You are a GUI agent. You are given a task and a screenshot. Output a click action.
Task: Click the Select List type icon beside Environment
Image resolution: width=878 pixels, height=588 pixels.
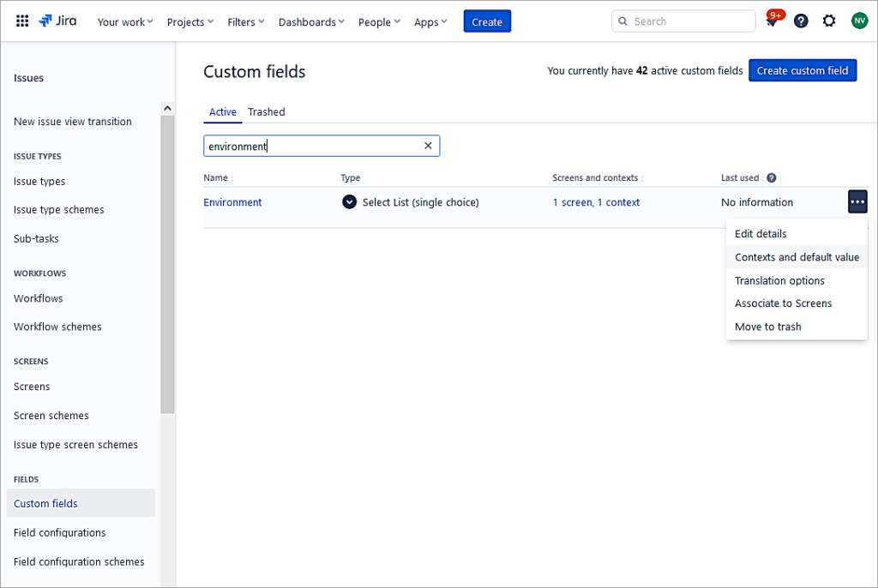click(x=349, y=202)
